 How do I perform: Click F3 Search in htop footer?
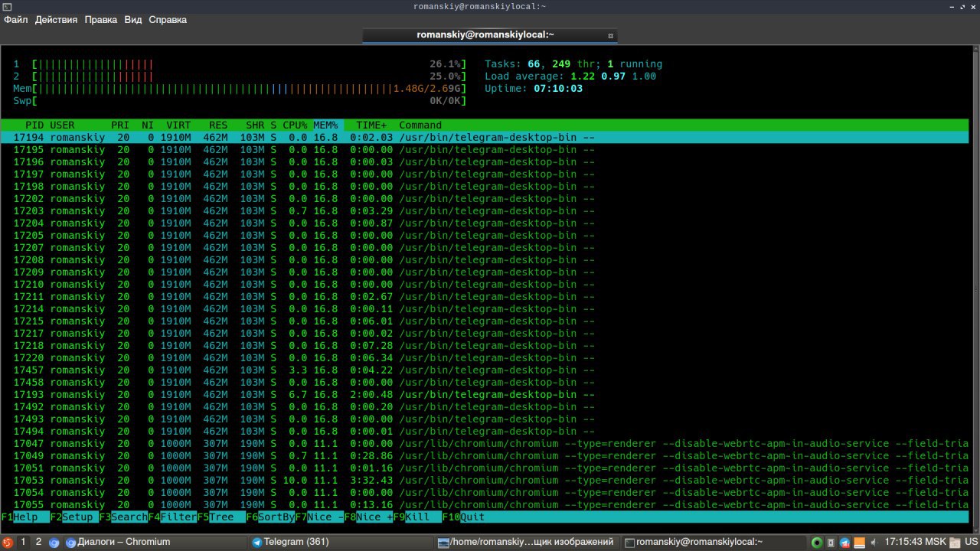[123, 517]
